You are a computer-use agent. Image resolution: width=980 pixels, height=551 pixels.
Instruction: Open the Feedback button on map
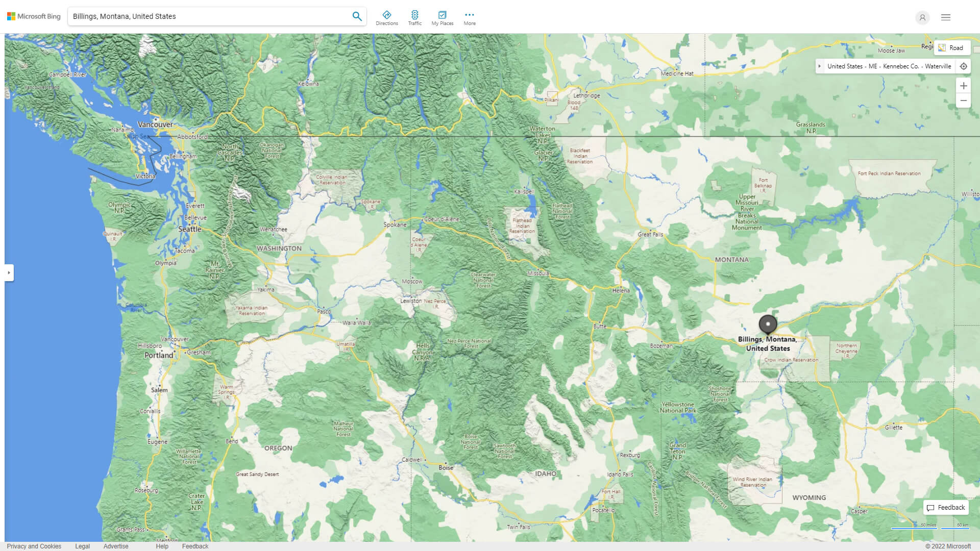pyautogui.click(x=946, y=507)
